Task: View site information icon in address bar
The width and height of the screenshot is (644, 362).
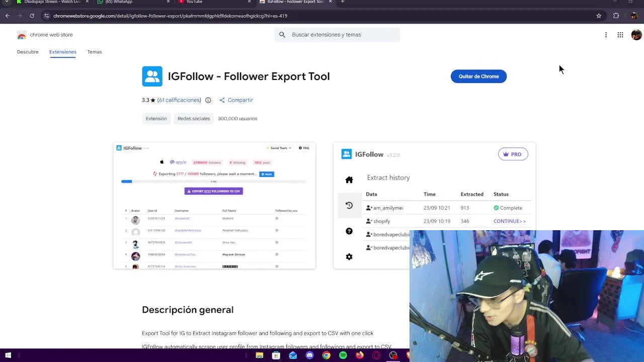Action: [x=46, y=16]
